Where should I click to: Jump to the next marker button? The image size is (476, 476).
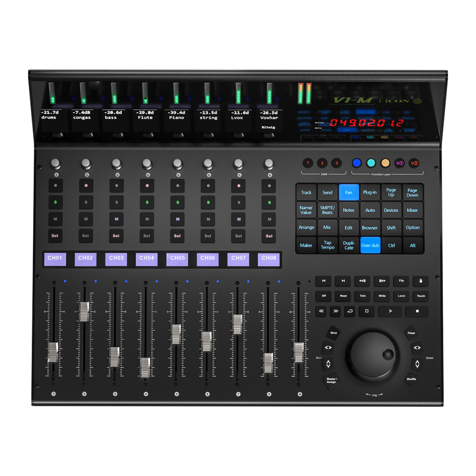coord(343,281)
